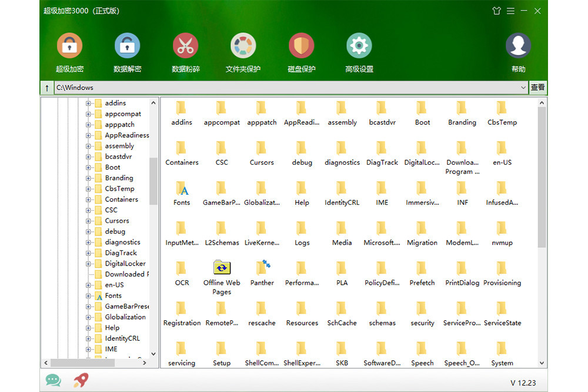This screenshot has width=588, height=392.
Task: Open the chat bubble feedback icon
Action: 53,380
